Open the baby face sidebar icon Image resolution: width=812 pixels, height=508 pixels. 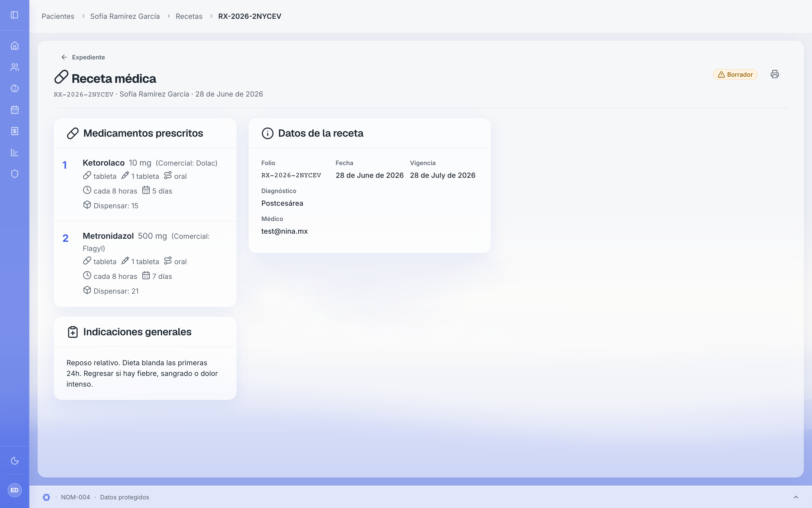pyautogui.click(x=14, y=88)
